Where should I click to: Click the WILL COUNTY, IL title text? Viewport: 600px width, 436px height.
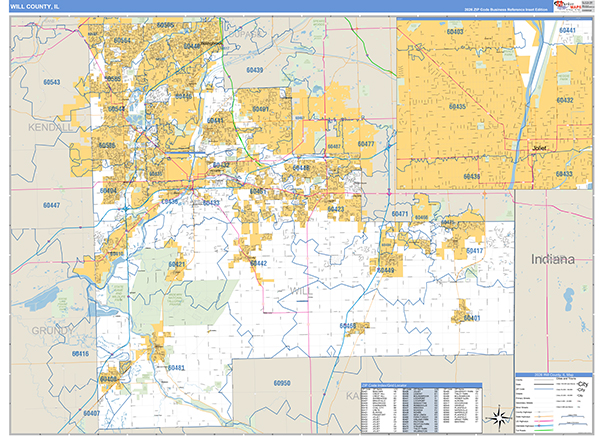[34, 7]
